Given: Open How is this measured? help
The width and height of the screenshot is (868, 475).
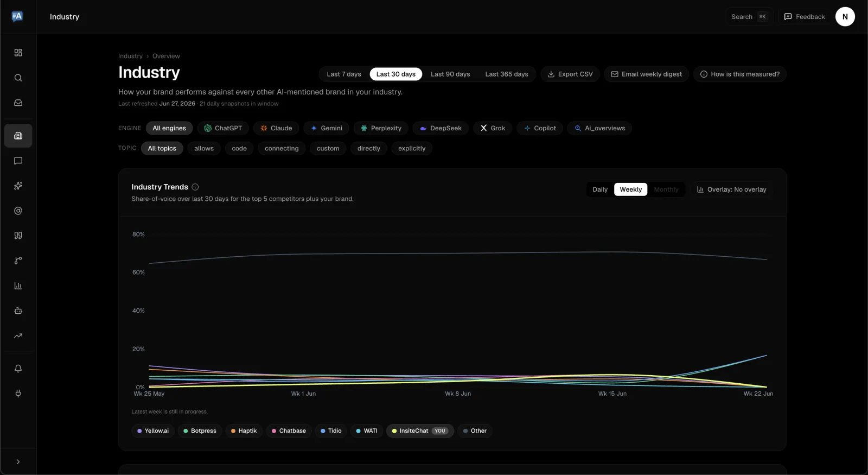Looking at the screenshot, I should click(x=740, y=74).
